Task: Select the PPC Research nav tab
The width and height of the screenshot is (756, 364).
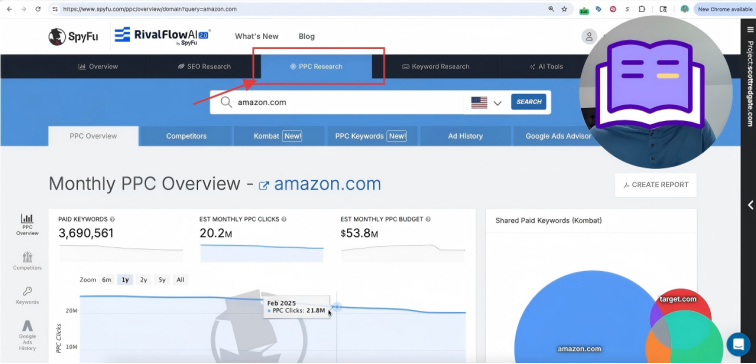Action: [x=316, y=67]
